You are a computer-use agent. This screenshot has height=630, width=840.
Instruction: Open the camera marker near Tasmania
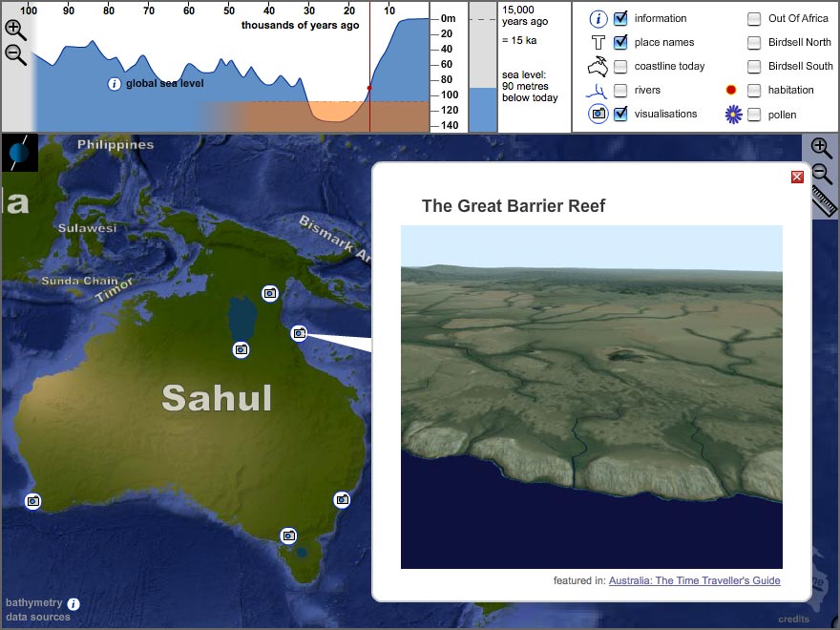pyautogui.click(x=288, y=535)
